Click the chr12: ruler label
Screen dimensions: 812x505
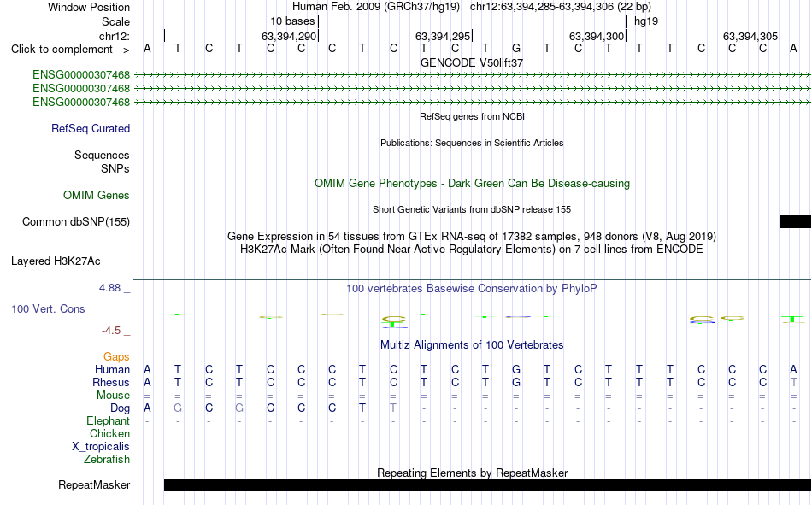(x=114, y=36)
